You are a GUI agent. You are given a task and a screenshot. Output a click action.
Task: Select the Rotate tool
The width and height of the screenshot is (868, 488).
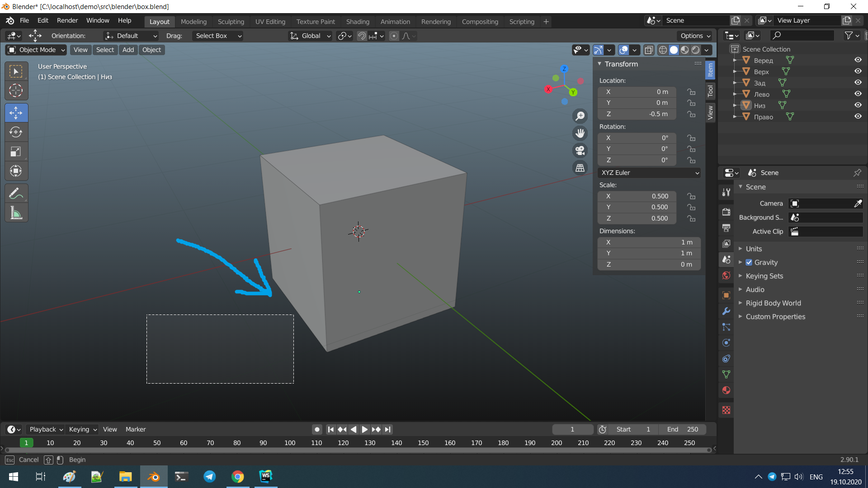coord(15,132)
